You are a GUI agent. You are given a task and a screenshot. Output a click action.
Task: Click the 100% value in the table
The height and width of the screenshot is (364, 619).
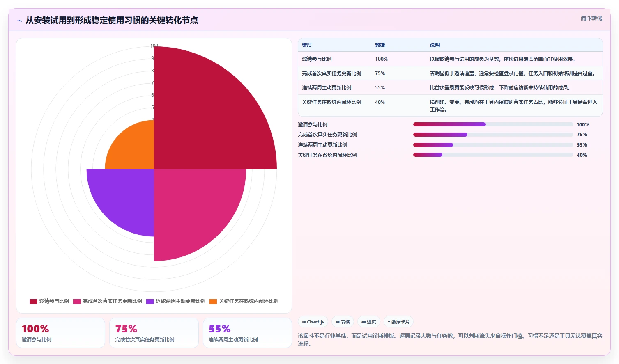[381, 59]
